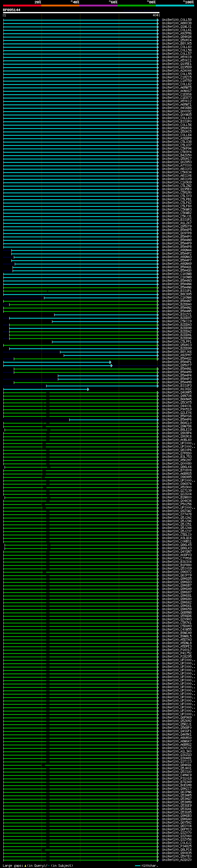This screenshot has width=197, height=868.
Task: Select the UniRef100_Q4UHR5 label
Action: [x=177, y=393]
